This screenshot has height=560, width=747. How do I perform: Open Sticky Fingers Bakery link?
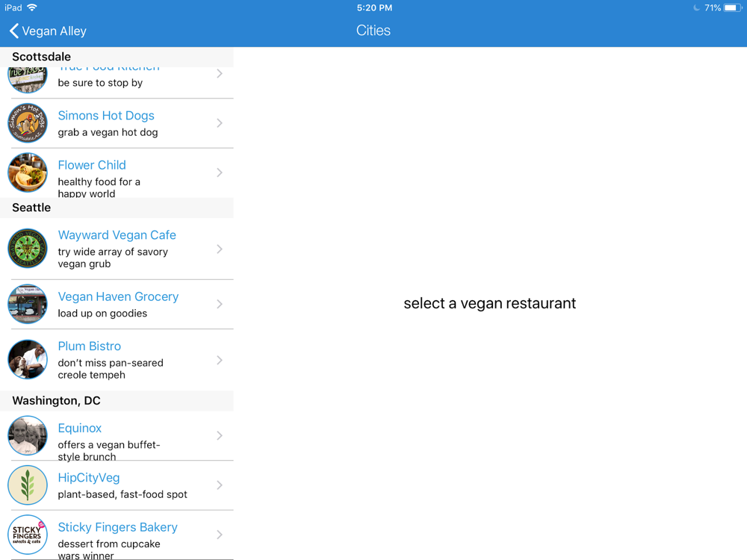coord(117,527)
